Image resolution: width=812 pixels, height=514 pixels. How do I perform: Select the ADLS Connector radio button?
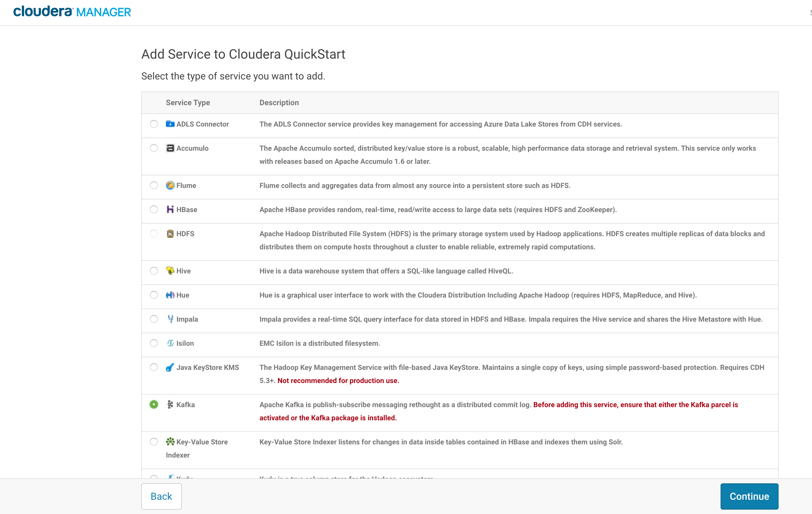click(154, 124)
